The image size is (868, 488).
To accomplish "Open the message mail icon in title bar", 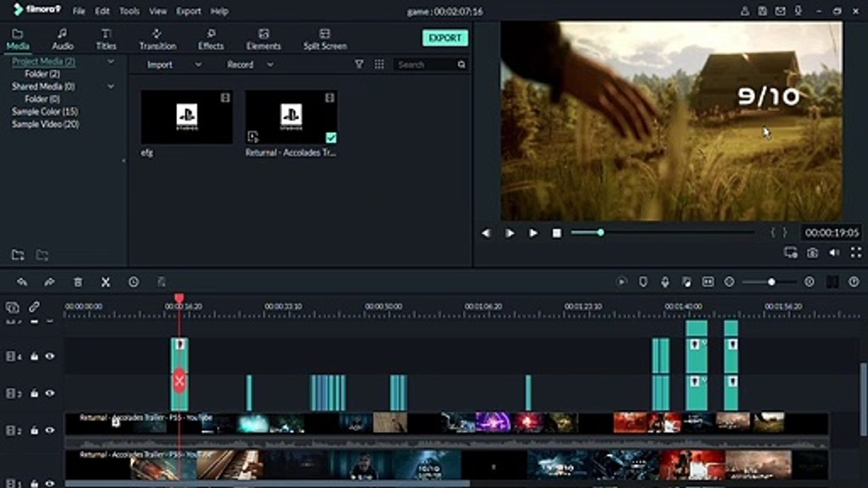I will click(781, 11).
